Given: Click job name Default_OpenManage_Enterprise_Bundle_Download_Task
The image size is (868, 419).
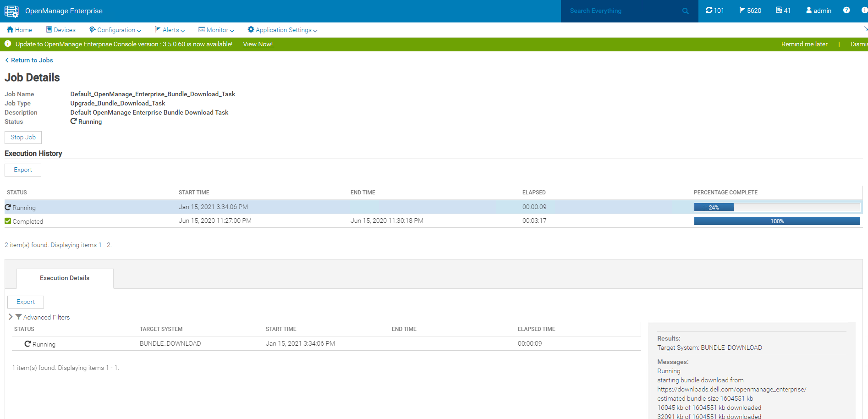Looking at the screenshot, I should point(153,94).
